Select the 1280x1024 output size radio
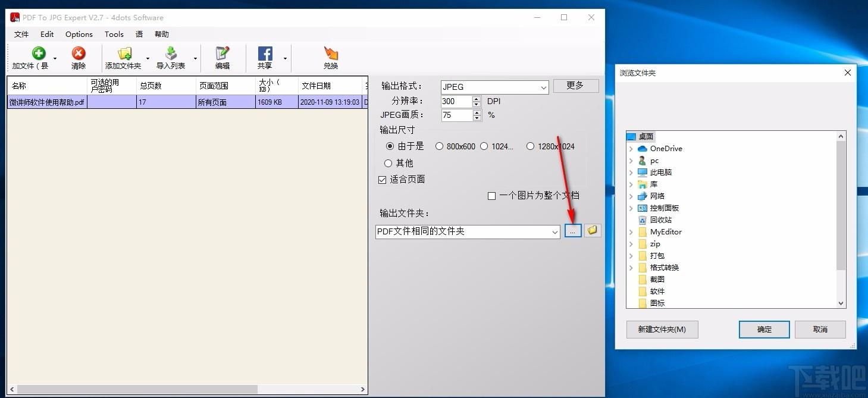The width and height of the screenshot is (868, 398). coord(530,146)
